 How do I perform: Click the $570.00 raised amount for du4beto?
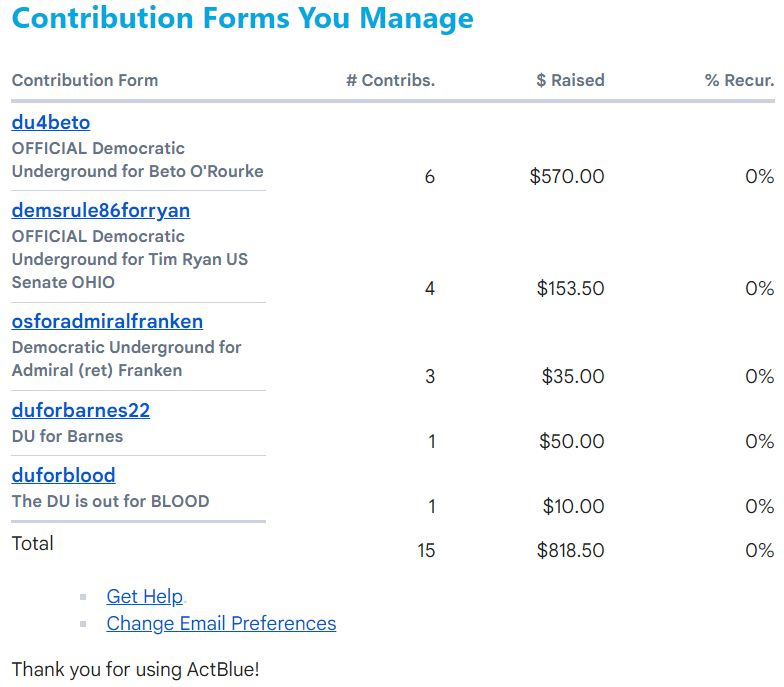click(567, 177)
